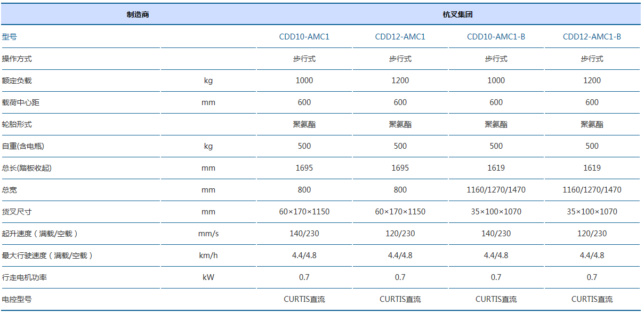Click the kW unit cell

(208, 277)
